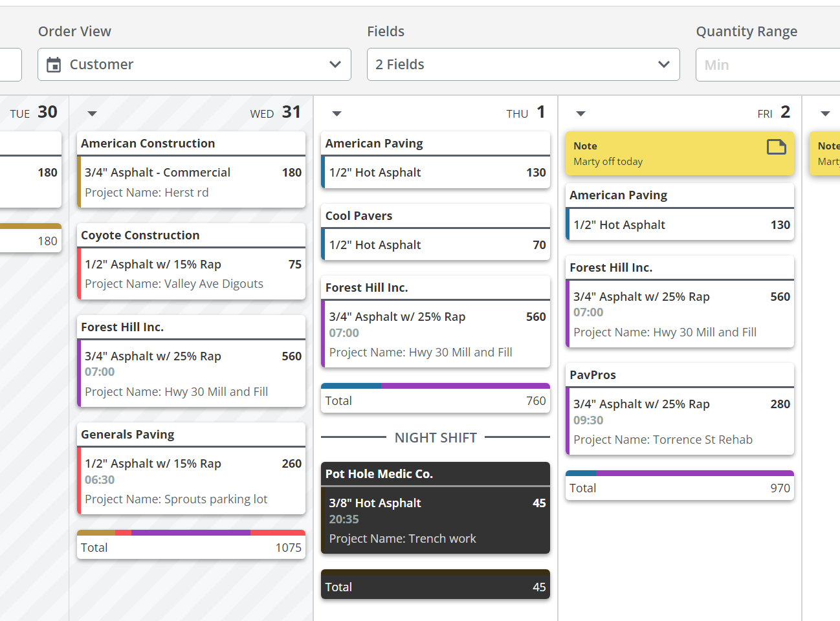
Task: Expand the Wednesday 31 column menu arrow
Action: click(92, 113)
